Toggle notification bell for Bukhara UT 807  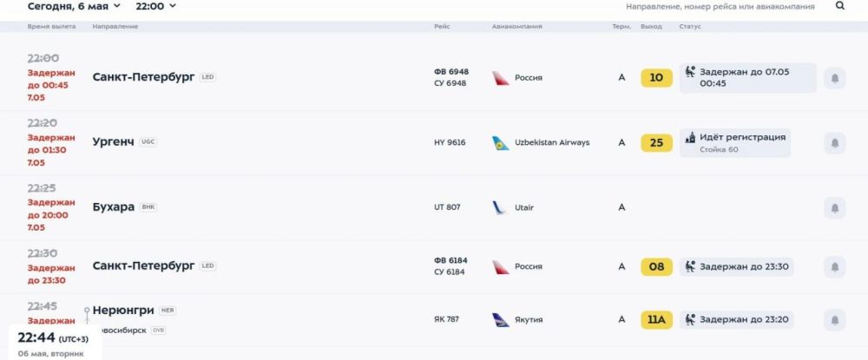(x=834, y=207)
